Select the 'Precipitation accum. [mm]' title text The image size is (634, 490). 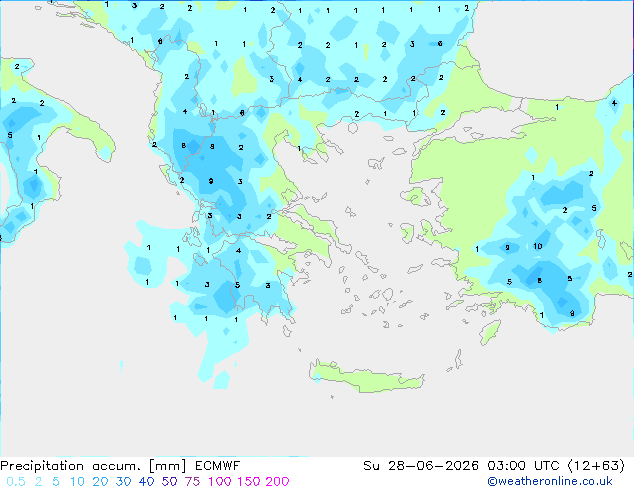click(93, 466)
